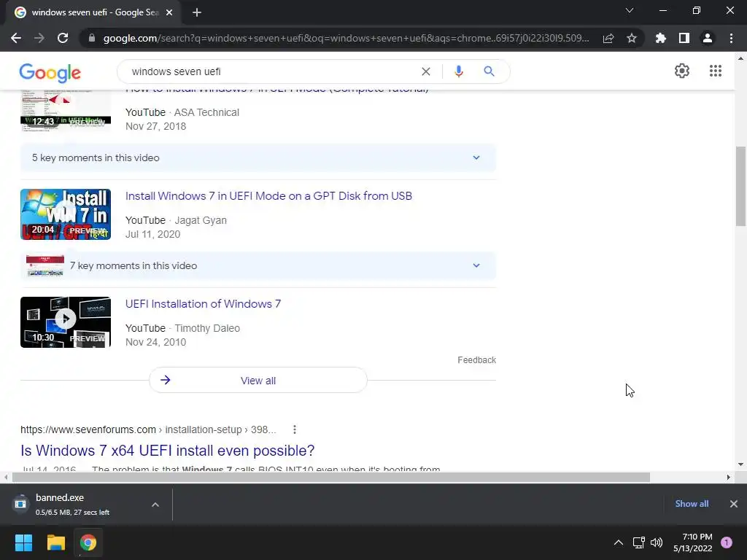This screenshot has height=560, width=747.
Task: Click the horizontal scrollbar thumb
Action: pyautogui.click(x=331, y=477)
